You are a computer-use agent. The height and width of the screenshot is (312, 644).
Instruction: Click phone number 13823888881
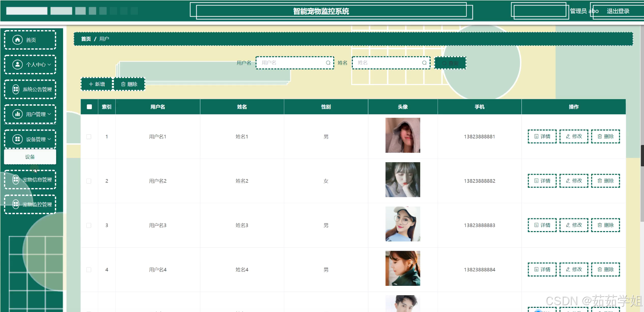[479, 137]
